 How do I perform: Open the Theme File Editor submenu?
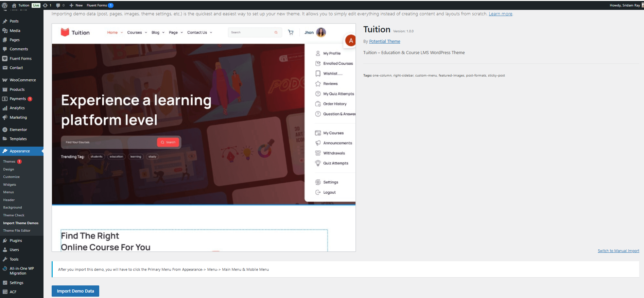tap(17, 231)
